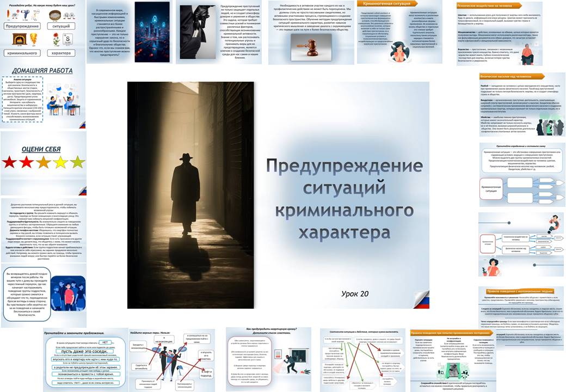This screenshot has height=392, width=566.
Task: Click the Russian flag icon below ОЦЕНИ СЕБЯ
Action: point(83,192)
